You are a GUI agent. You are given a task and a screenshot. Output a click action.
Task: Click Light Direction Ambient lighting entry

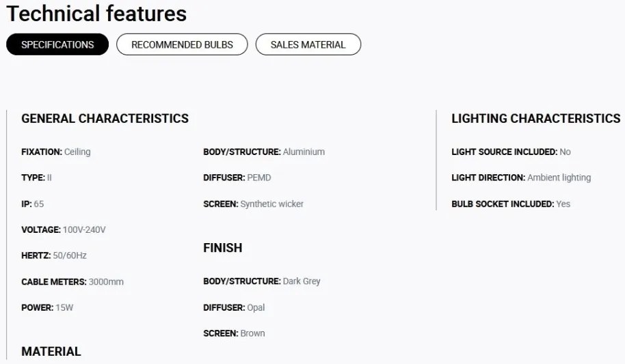(521, 178)
